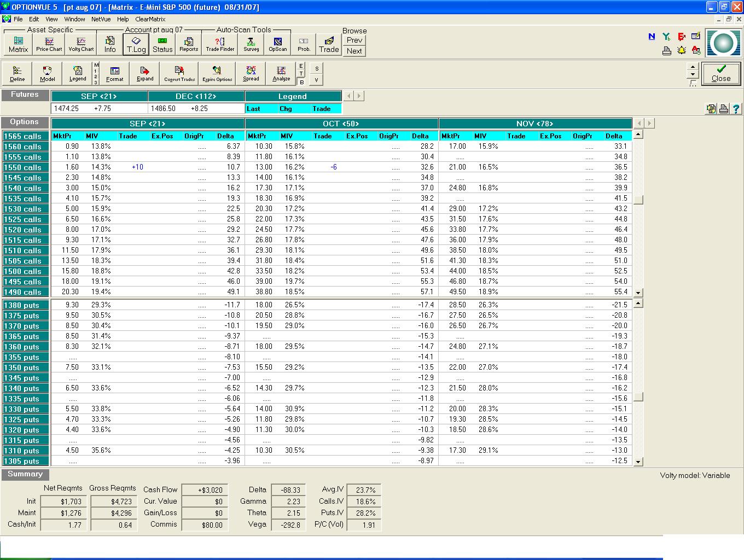The image size is (744, 560).
Task: Toggle the B mode button
Action: [x=301, y=82]
